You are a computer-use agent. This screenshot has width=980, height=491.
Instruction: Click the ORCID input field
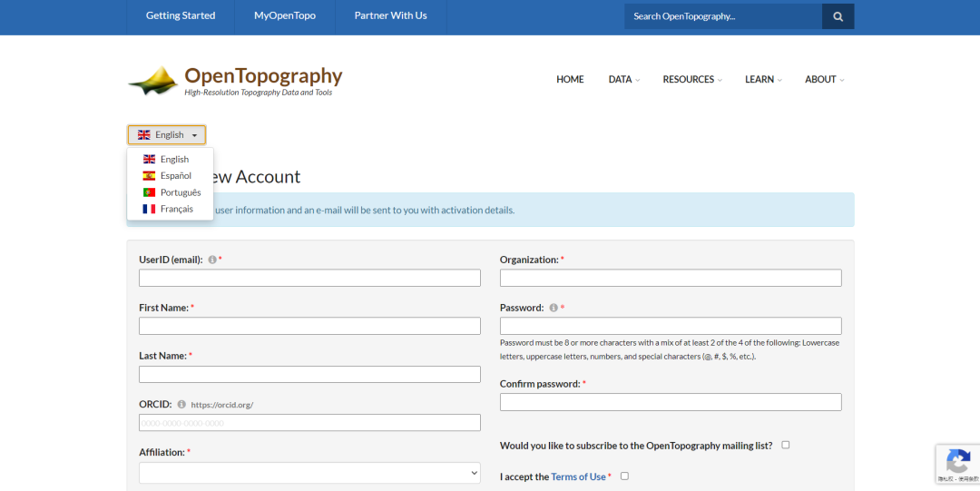pyautogui.click(x=309, y=423)
